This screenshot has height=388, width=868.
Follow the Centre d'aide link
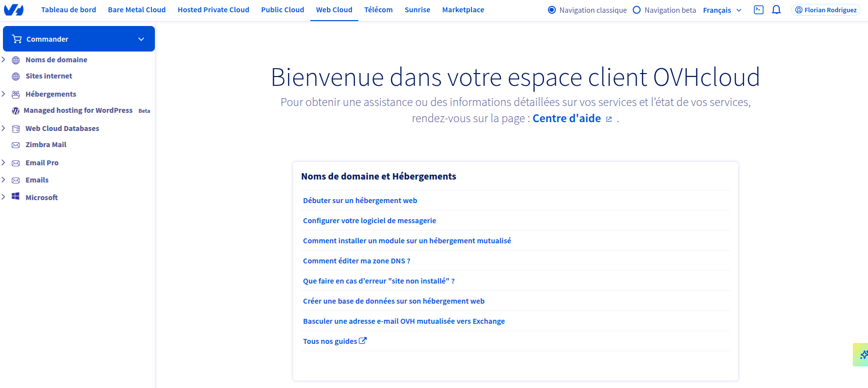(x=567, y=118)
